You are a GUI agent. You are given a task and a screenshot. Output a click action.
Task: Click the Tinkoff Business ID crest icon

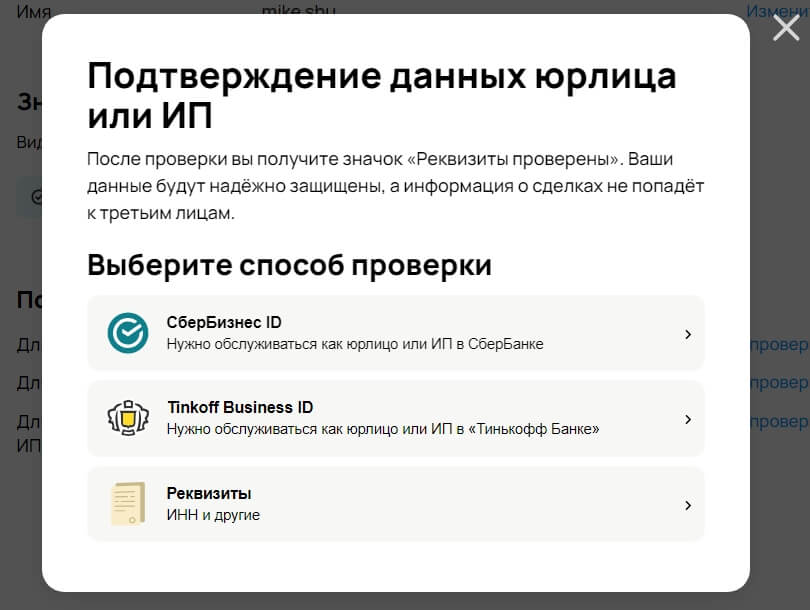128,418
